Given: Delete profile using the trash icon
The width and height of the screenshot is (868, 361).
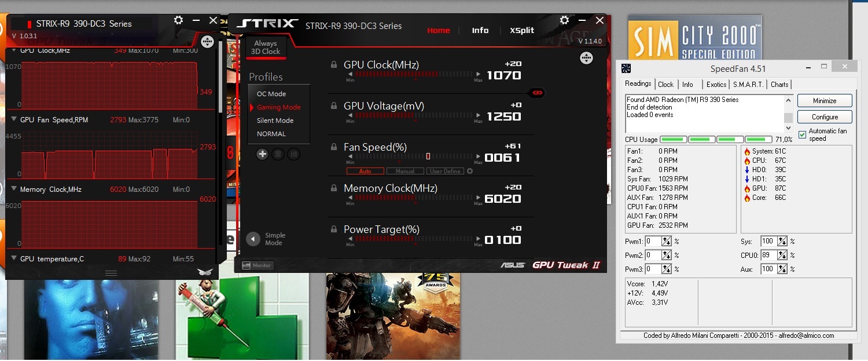Looking at the screenshot, I should [x=278, y=154].
